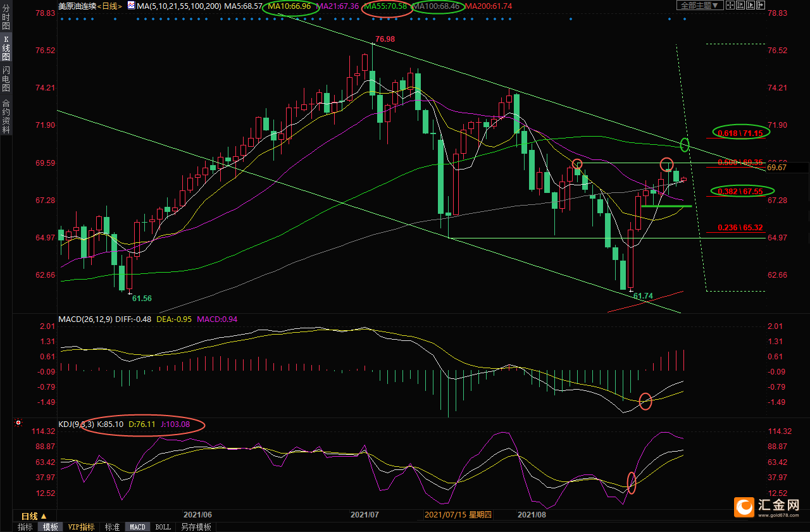Click the DIFF:-0.48 value
The width and height of the screenshot is (810, 532).
point(134,319)
